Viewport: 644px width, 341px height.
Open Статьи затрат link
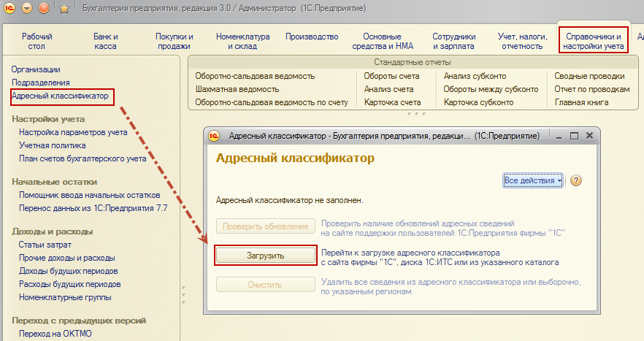pyautogui.click(x=45, y=245)
